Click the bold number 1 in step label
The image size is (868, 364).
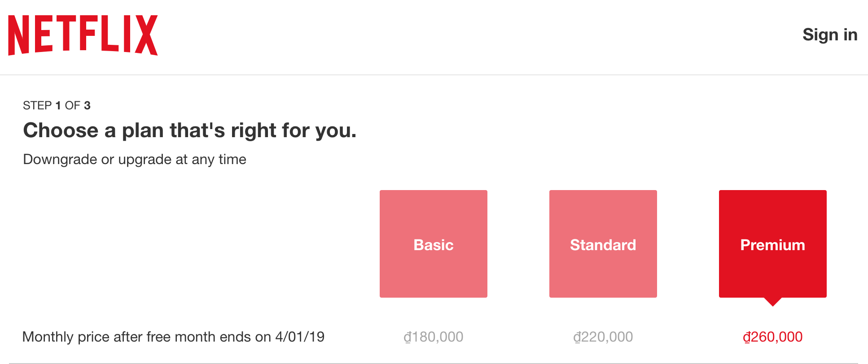[58, 105]
